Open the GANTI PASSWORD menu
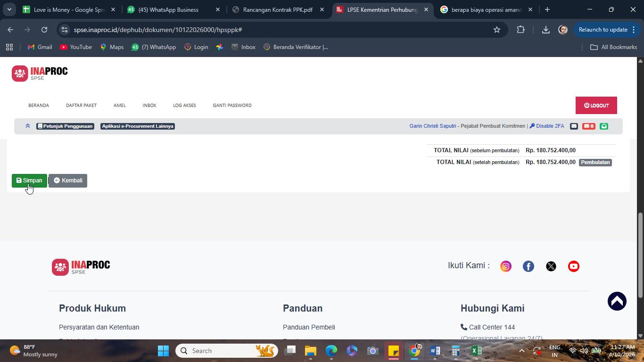The image size is (644, 362). (232, 106)
